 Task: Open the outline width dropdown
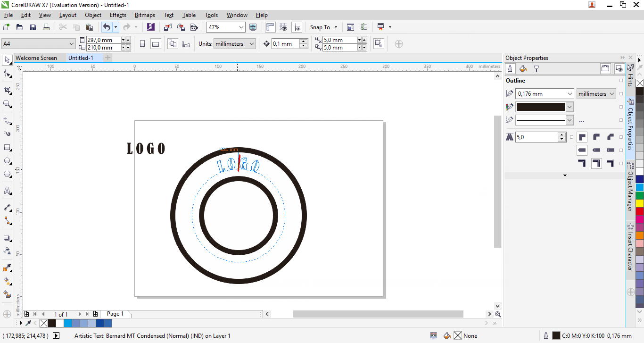[x=569, y=94]
